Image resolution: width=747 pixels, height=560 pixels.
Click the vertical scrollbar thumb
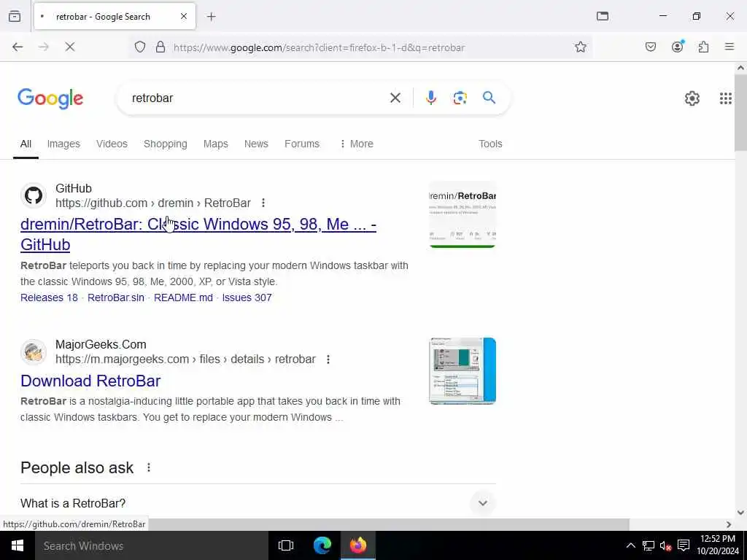pos(740,113)
